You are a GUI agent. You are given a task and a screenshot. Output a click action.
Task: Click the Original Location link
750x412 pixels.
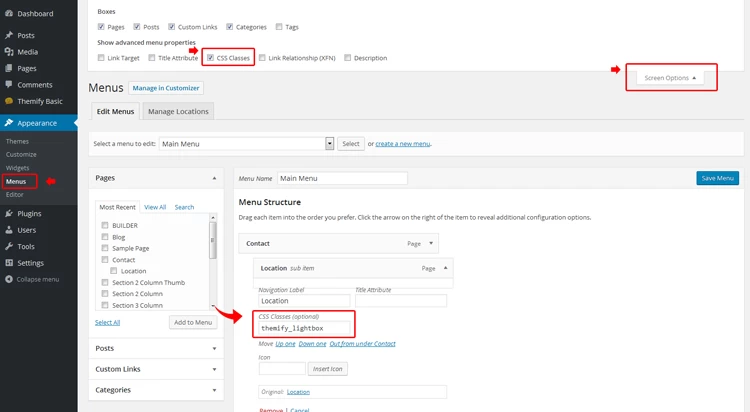[x=298, y=392]
